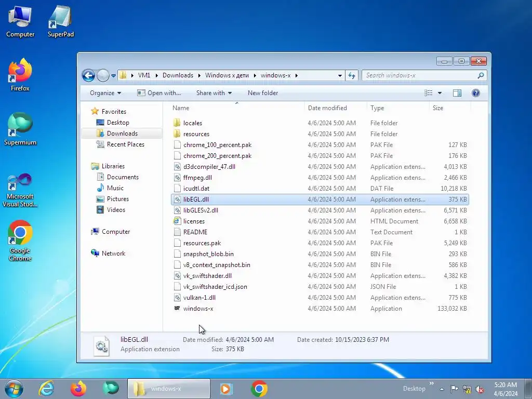532x399 pixels.
Task: Select Music library
Action: click(115, 188)
